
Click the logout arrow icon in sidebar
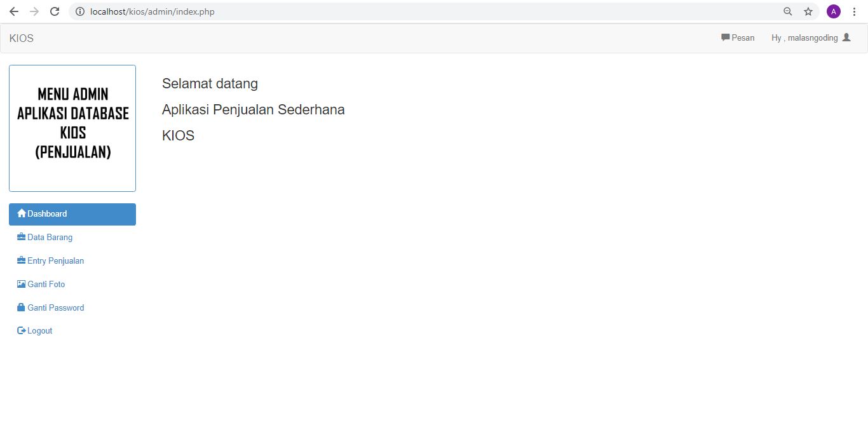click(x=22, y=331)
